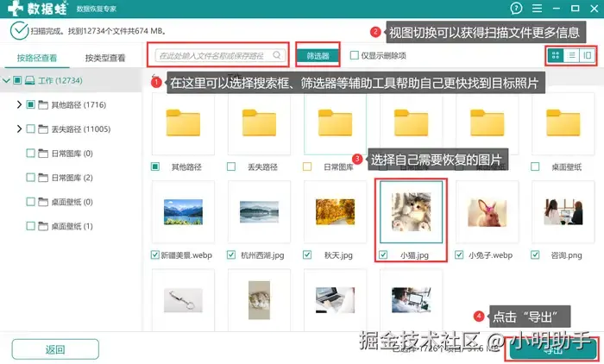
Task: Open the 桌面壁纸 folder thumbnail in grid
Action: [563, 123]
